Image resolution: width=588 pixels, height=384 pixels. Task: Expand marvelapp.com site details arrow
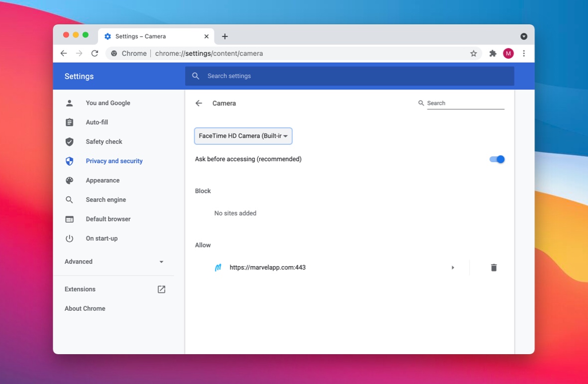[453, 268]
